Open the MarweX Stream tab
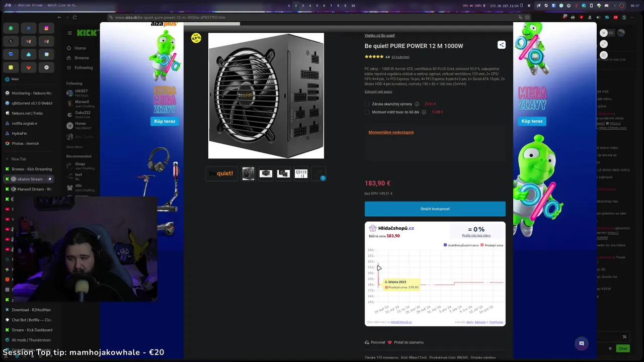This screenshot has width=644, height=362. click(x=30, y=189)
